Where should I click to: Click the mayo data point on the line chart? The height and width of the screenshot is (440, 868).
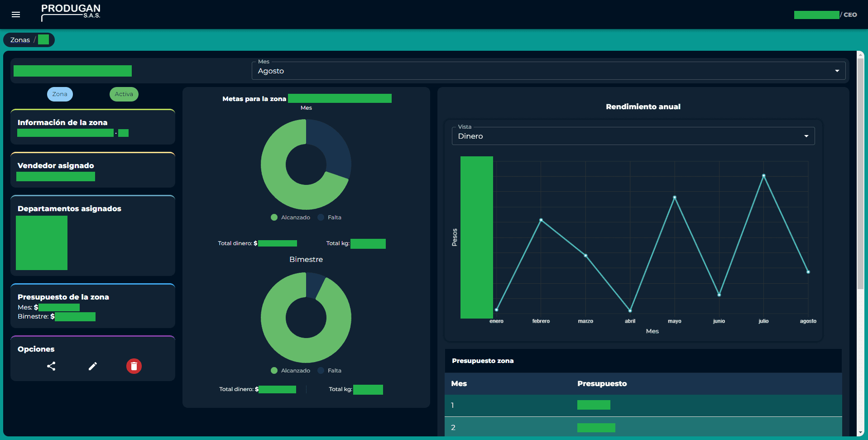[675, 198]
